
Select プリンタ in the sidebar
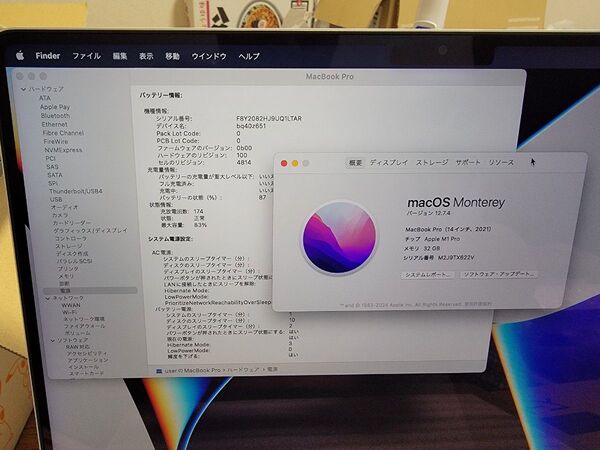coord(68,269)
